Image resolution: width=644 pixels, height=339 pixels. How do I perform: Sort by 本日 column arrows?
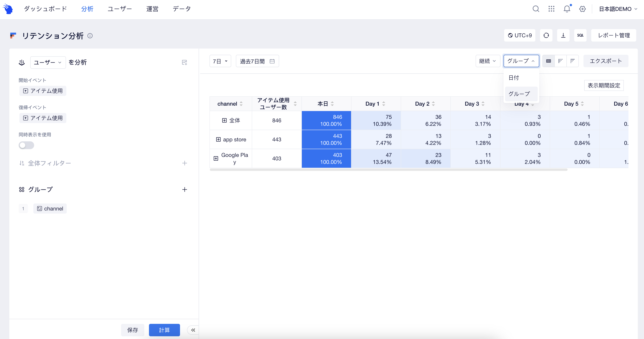[x=332, y=104]
